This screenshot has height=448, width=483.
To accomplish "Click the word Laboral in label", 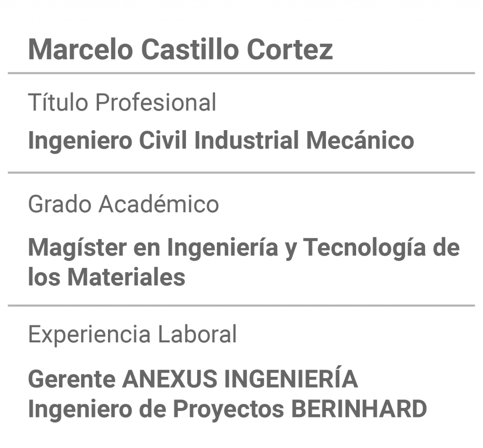I will pyautogui.click(x=197, y=334).
